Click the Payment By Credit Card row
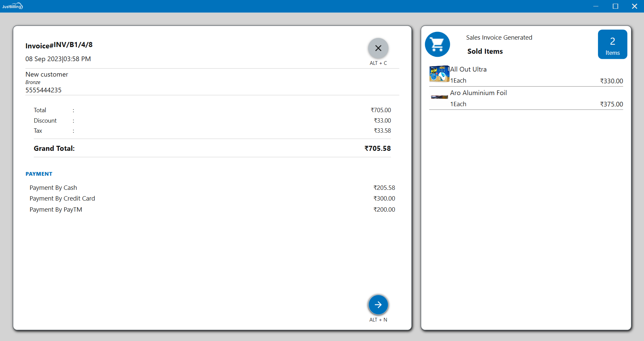Image resolution: width=644 pixels, height=341 pixels. pyautogui.click(x=62, y=199)
